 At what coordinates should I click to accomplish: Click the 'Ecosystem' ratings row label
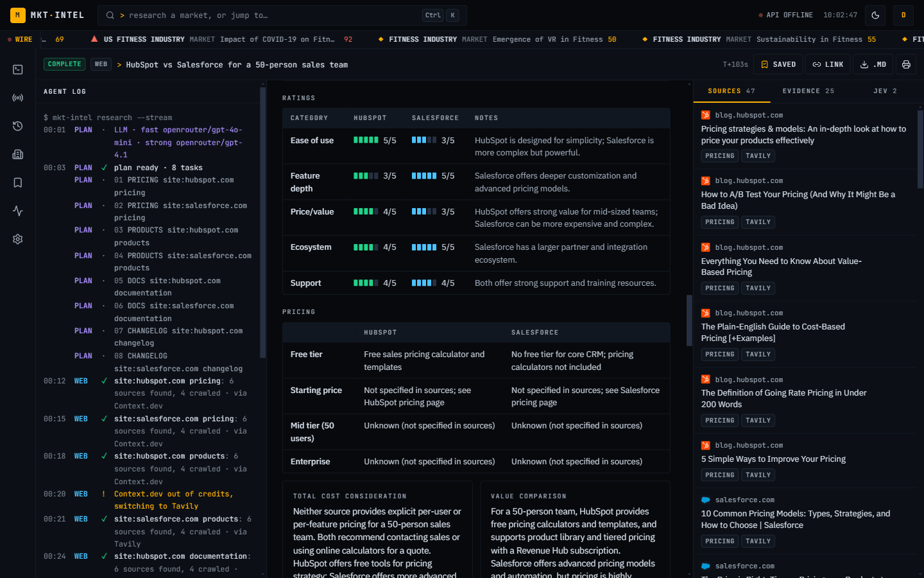[311, 247]
